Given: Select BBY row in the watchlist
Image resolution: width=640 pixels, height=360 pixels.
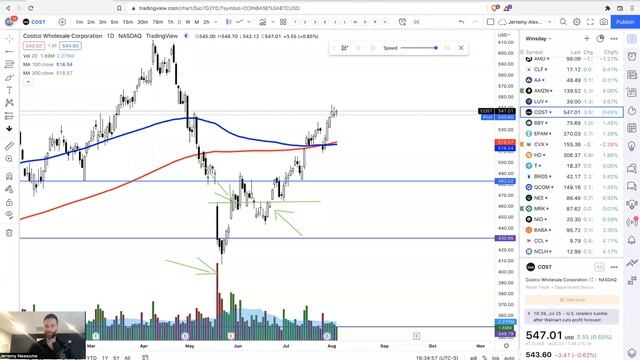Looking at the screenshot, I should tap(571, 123).
